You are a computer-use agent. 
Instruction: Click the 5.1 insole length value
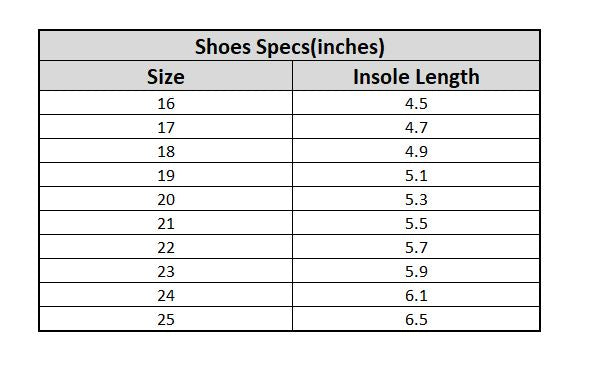coord(416,175)
